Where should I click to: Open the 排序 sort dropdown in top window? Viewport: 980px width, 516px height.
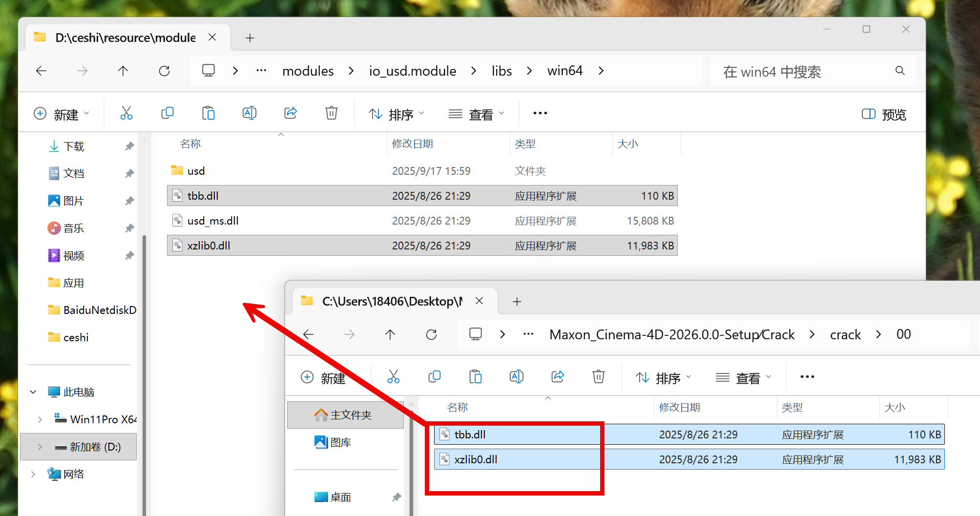[x=396, y=114]
